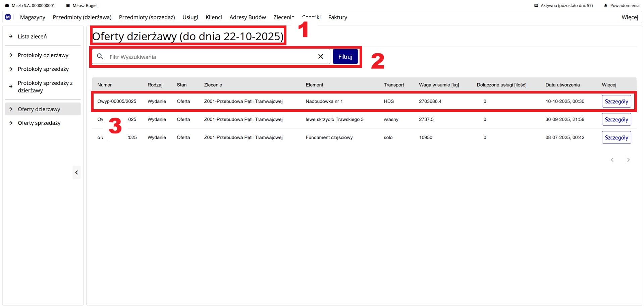Click the blue M app logo
Viewport: 644px width, 307px height.
(8, 17)
